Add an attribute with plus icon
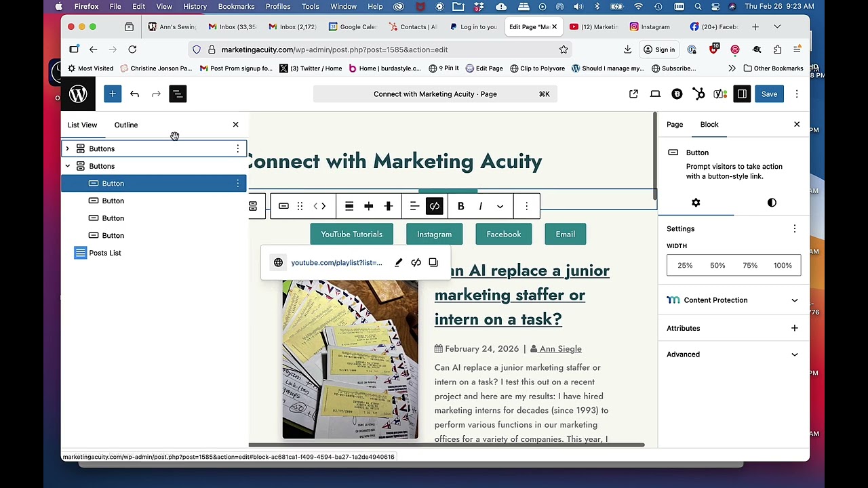 tap(795, 329)
